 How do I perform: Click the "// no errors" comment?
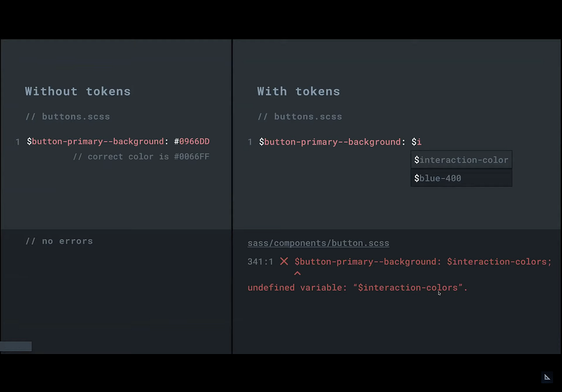[59, 241]
